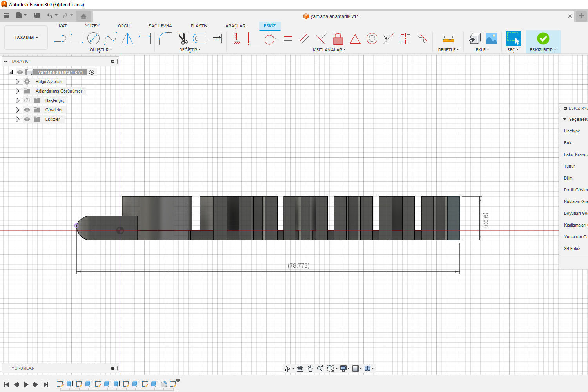Hide the Eskizler folder
The height and width of the screenshot is (392, 588).
(27, 119)
